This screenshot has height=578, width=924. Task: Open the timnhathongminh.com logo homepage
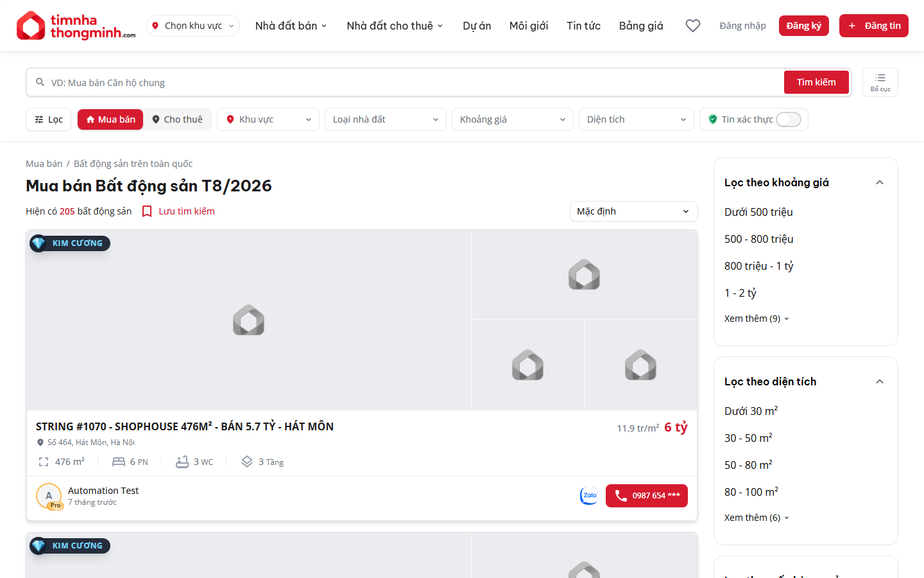click(76, 26)
